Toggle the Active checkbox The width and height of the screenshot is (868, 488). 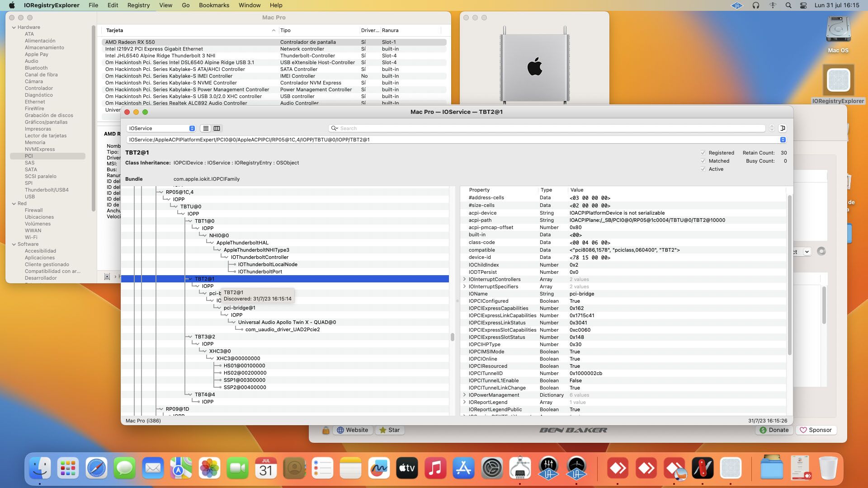click(703, 169)
